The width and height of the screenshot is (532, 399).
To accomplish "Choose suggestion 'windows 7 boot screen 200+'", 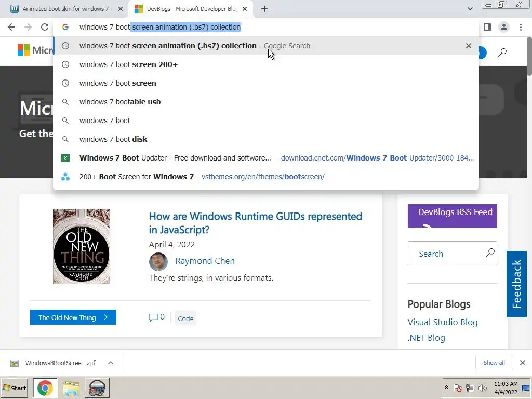I will coord(266,64).
